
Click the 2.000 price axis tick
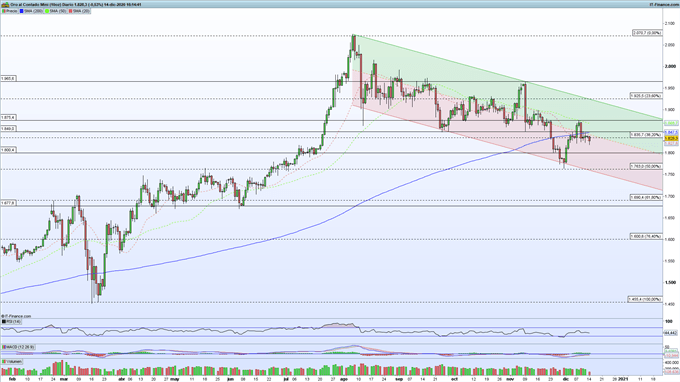tap(670, 66)
